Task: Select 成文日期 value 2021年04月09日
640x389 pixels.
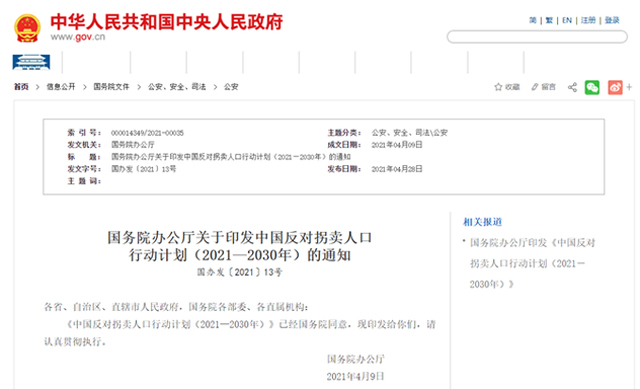Action: pyautogui.click(x=397, y=145)
